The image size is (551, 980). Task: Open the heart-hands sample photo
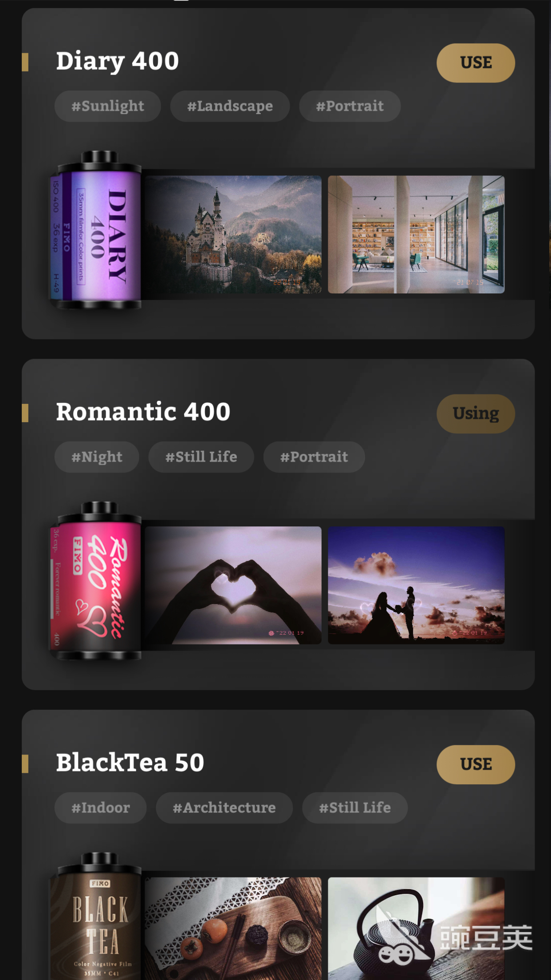[233, 585]
